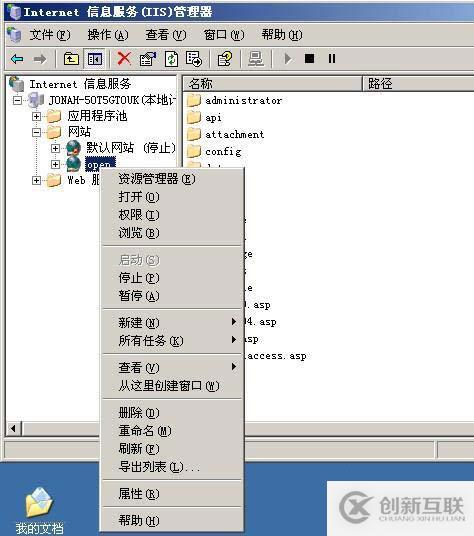The height and width of the screenshot is (536, 474).
Task: Click the administrator folder icon
Action: (194, 100)
